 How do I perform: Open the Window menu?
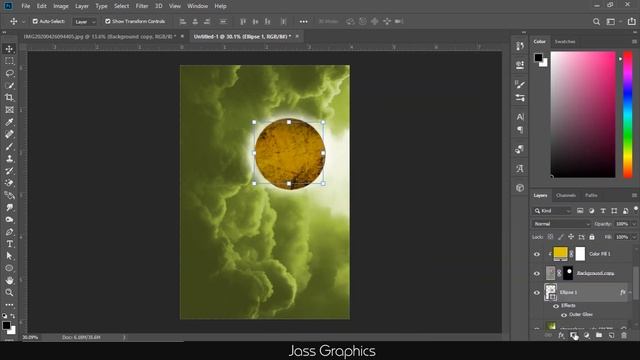(x=197, y=6)
